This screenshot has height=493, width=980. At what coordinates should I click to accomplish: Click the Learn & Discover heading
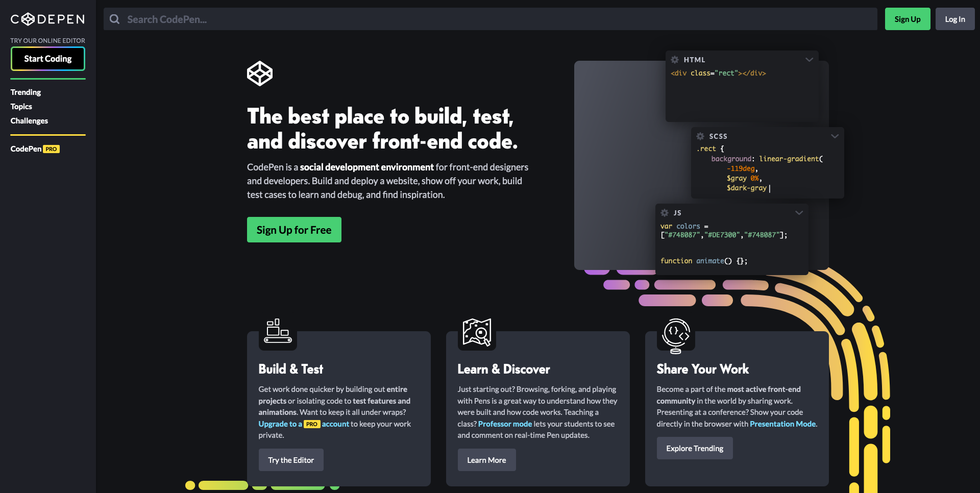(x=504, y=369)
